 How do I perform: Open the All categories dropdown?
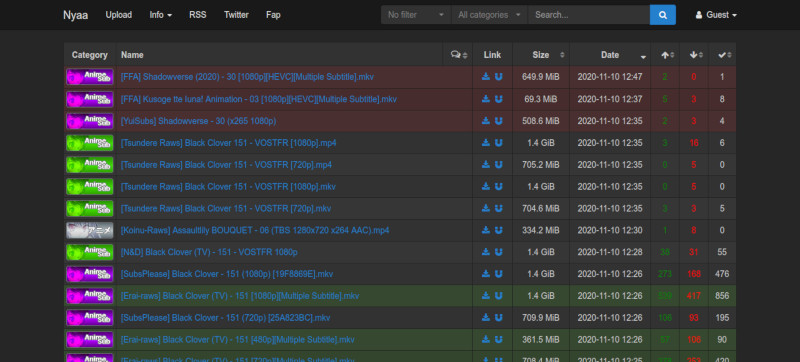point(490,15)
